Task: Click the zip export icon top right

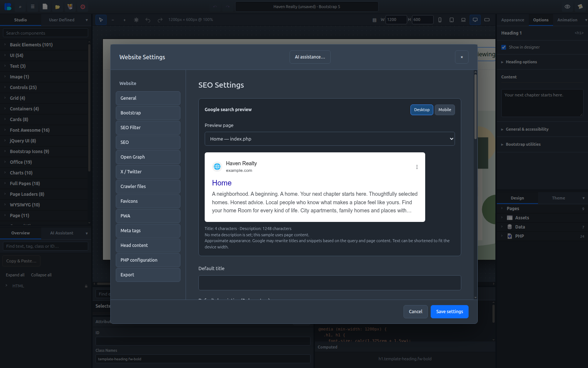Action: (580, 7)
